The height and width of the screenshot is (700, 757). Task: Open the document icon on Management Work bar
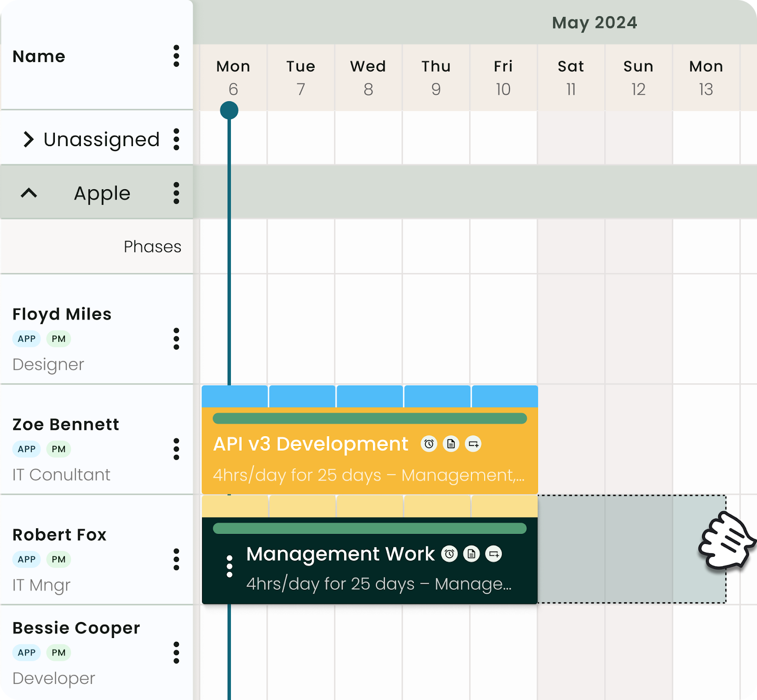point(471,554)
